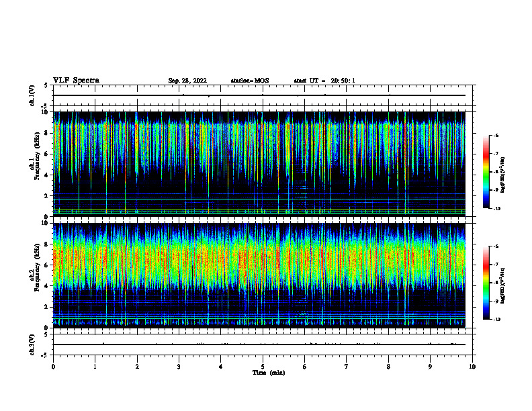Image resolution: width=532 pixels, height=411 pixels.
Task: Click the "5" tick on the Time axis
Action: tap(263, 367)
